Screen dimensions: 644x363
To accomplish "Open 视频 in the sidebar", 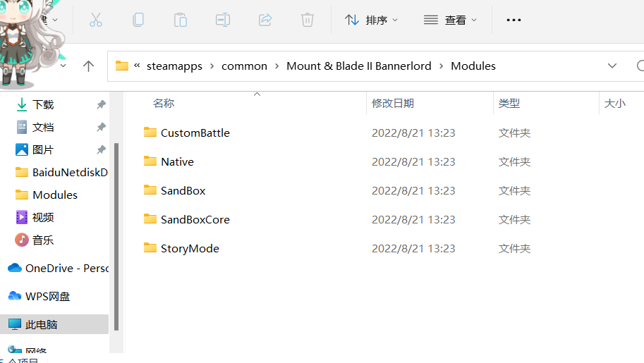I will click(x=43, y=218).
